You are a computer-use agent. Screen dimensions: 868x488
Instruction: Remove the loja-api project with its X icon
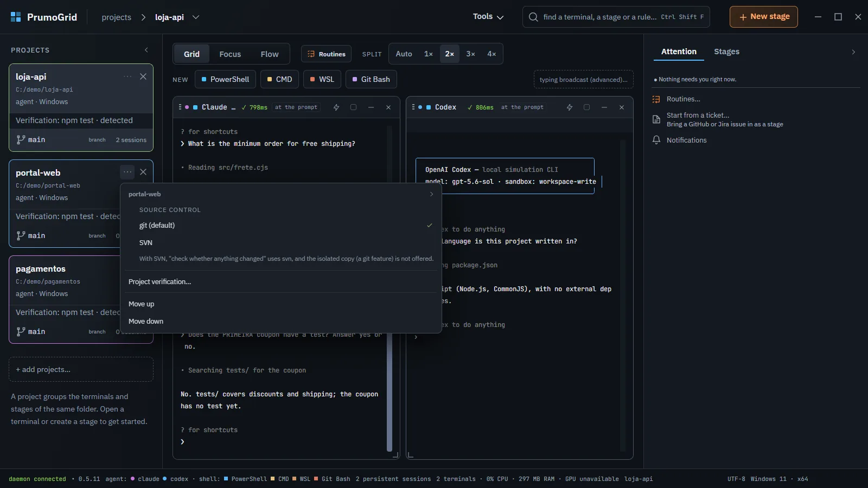click(143, 76)
